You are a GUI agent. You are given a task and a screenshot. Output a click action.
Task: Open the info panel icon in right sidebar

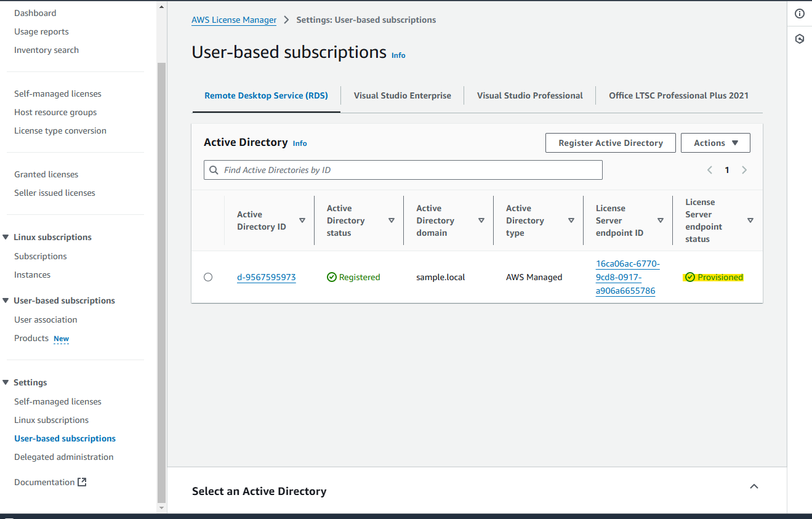[x=799, y=14]
